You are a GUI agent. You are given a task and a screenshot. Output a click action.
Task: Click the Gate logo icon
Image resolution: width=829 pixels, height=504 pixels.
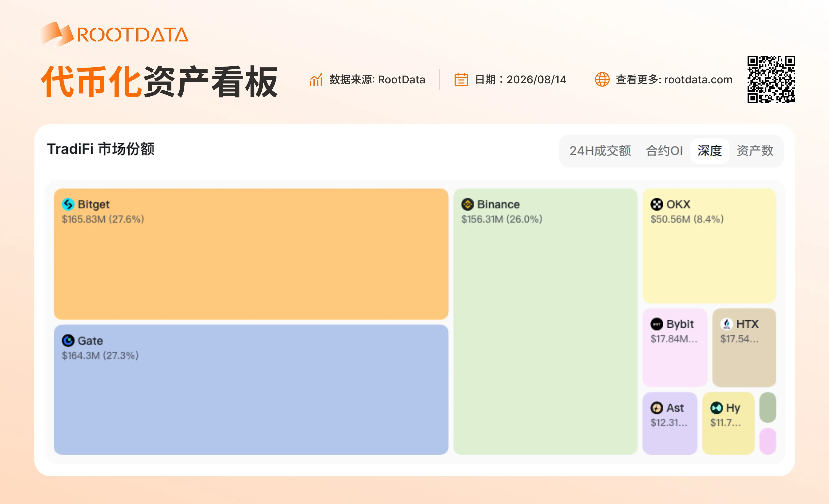(68, 341)
